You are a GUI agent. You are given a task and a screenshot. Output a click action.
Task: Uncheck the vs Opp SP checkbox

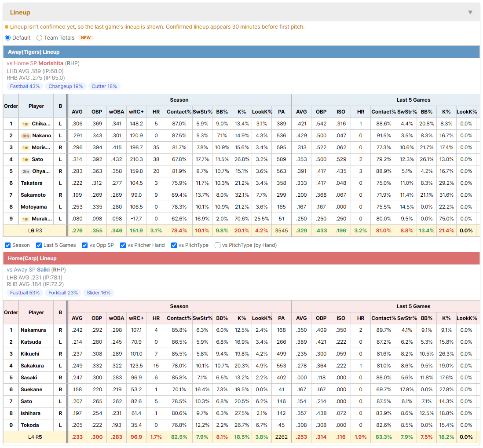tap(85, 245)
